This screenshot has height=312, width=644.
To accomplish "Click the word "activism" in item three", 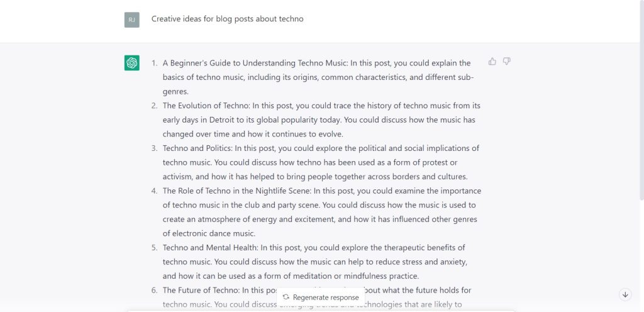I will point(178,177).
